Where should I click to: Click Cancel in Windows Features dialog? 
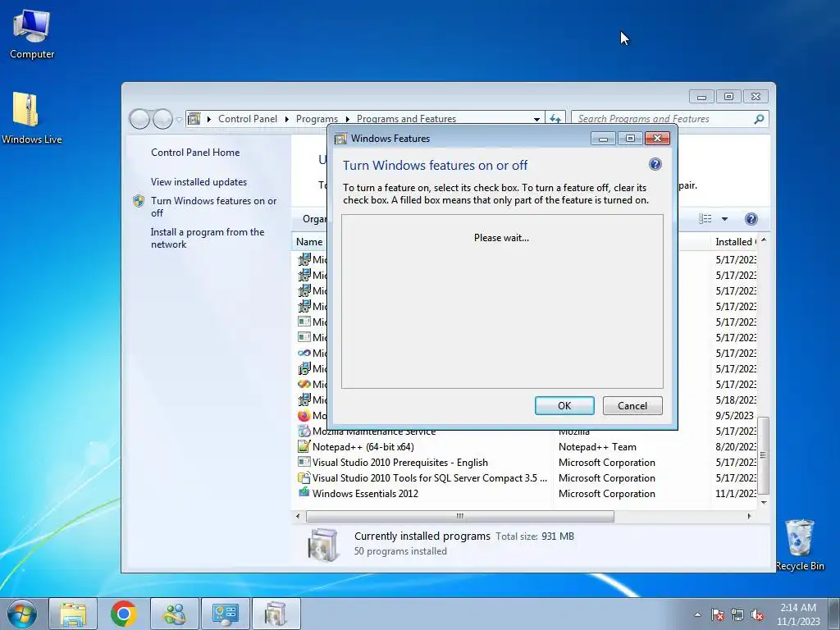point(632,405)
